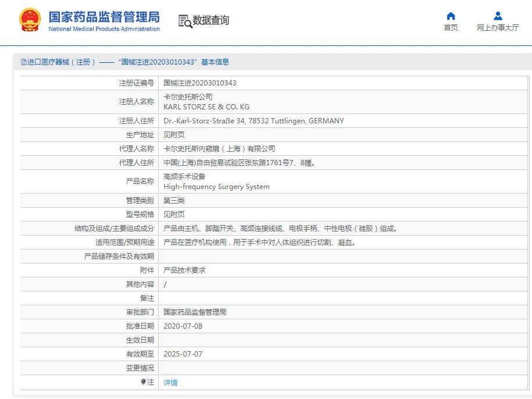
Task: Select KARL STORZ SE & CO. KG text
Action: click(206, 107)
